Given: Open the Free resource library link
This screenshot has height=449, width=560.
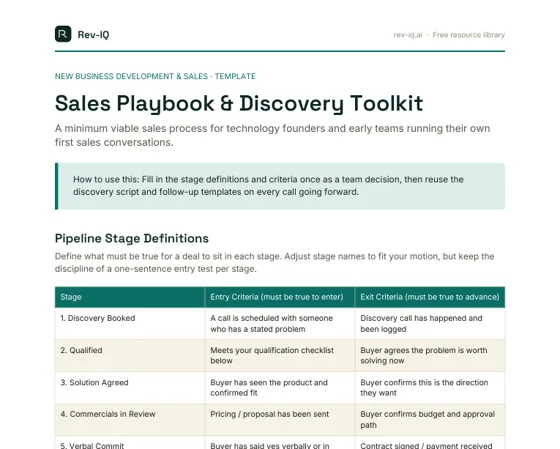Looking at the screenshot, I should 469,35.
